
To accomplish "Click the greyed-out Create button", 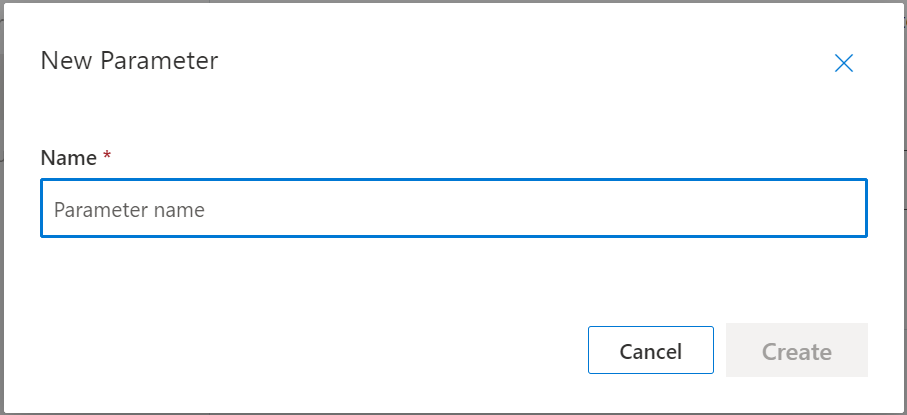I will [796, 351].
